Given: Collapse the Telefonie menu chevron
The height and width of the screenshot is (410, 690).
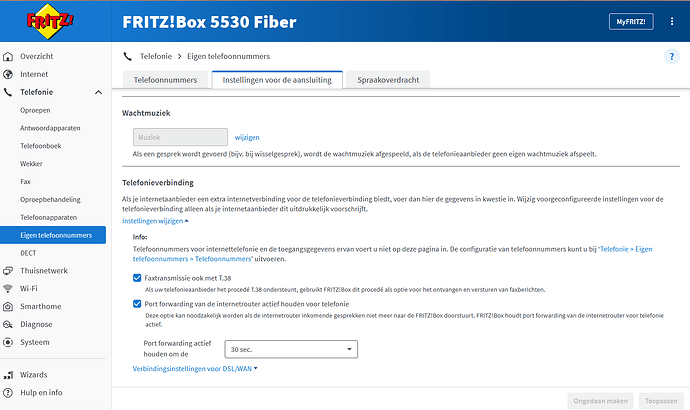Looking at the screenshot, I should coord(99,92).
